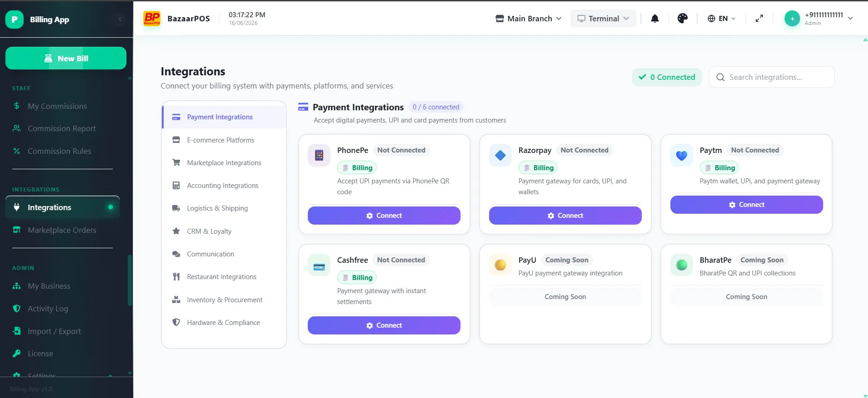Image resolution: width=868 pixels, height=398 pixels.
Task: Click the Payment Integrations header card icon
Action: click(303, 107)
